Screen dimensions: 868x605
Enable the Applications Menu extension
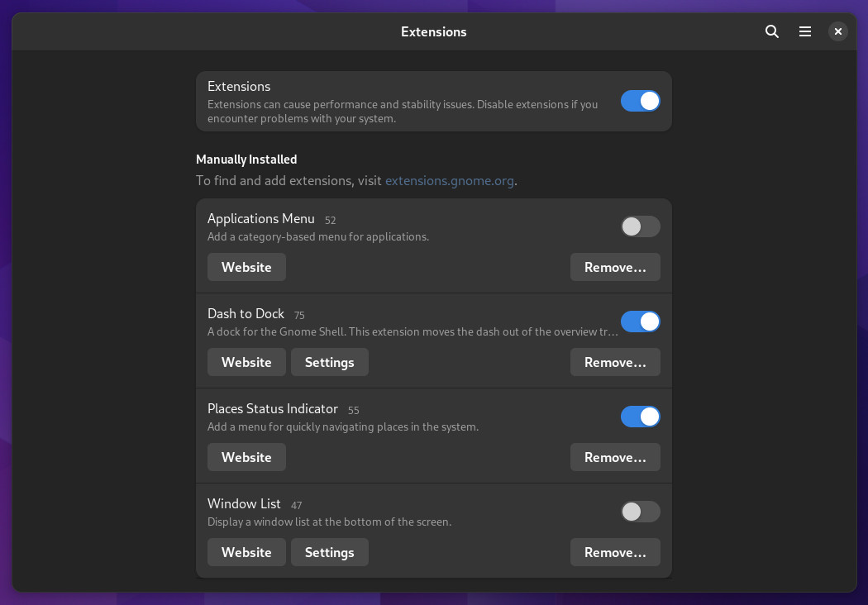click(x=641, y=226)
